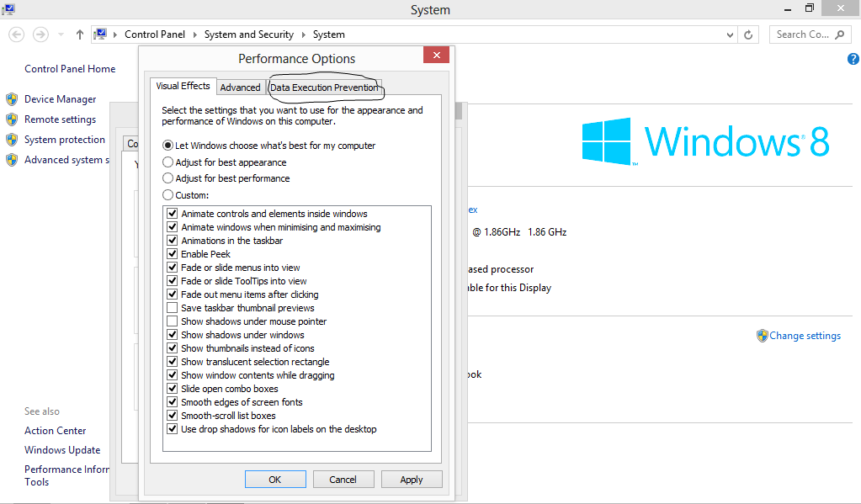
Task: Click Control Panel in the breadcrumb
Action: tap(155, 34)
